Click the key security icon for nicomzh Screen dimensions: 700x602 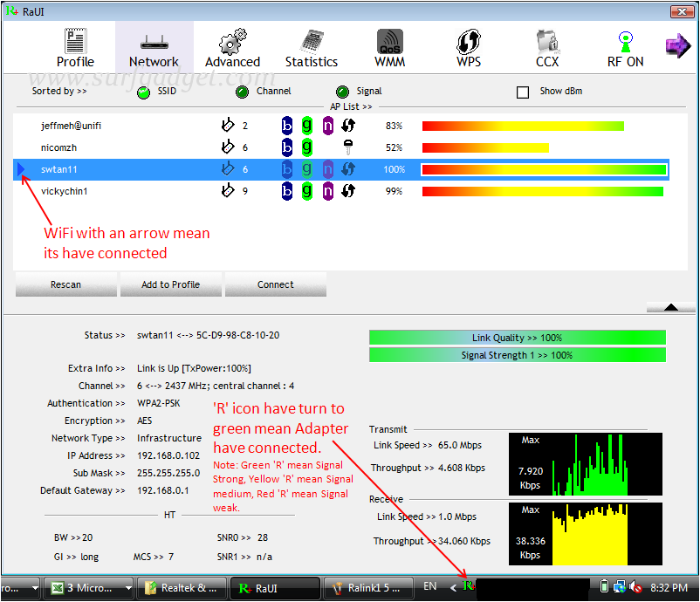[348, 147]
